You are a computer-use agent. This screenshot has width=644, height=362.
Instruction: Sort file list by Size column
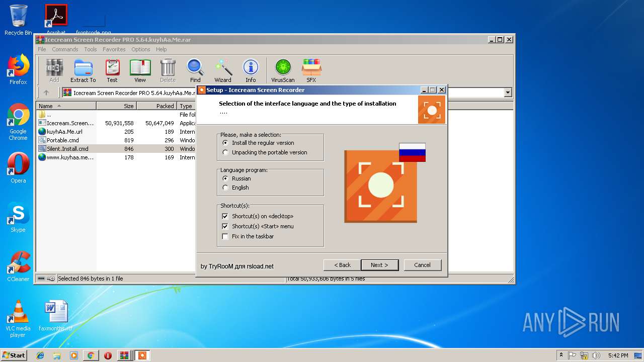(x=116, y=106)
